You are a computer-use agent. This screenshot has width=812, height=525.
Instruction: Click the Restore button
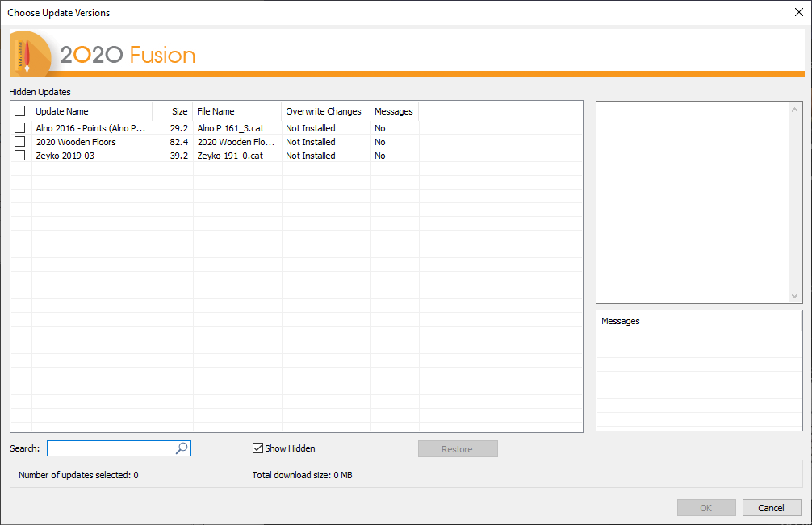click(x=458, y=449)
